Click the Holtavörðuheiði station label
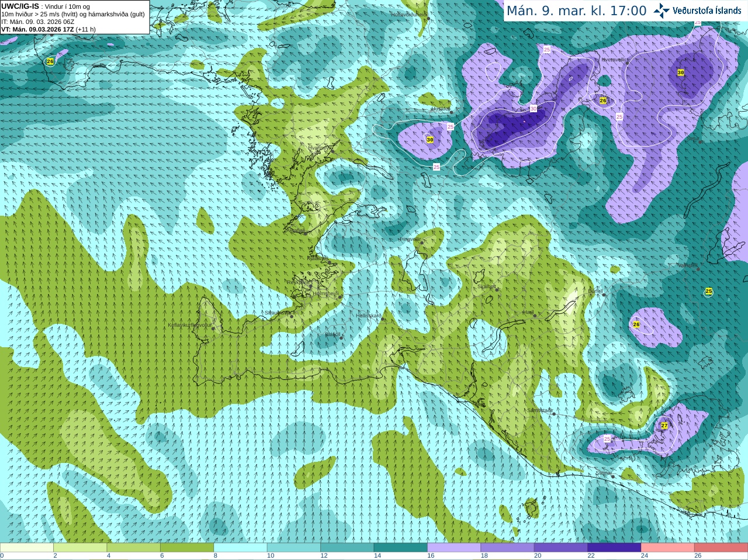 (409, 14)
